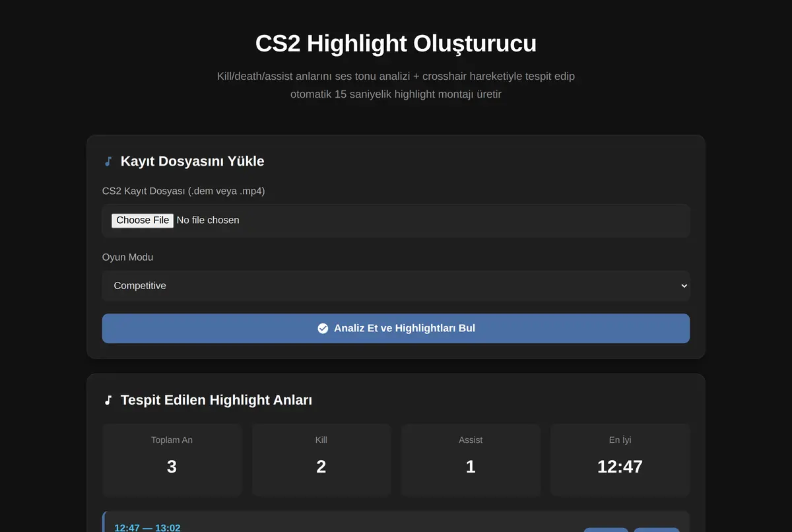This screenshot has height=532, width=792.
Task: Select the Kill count card
Action: (321, 459)
